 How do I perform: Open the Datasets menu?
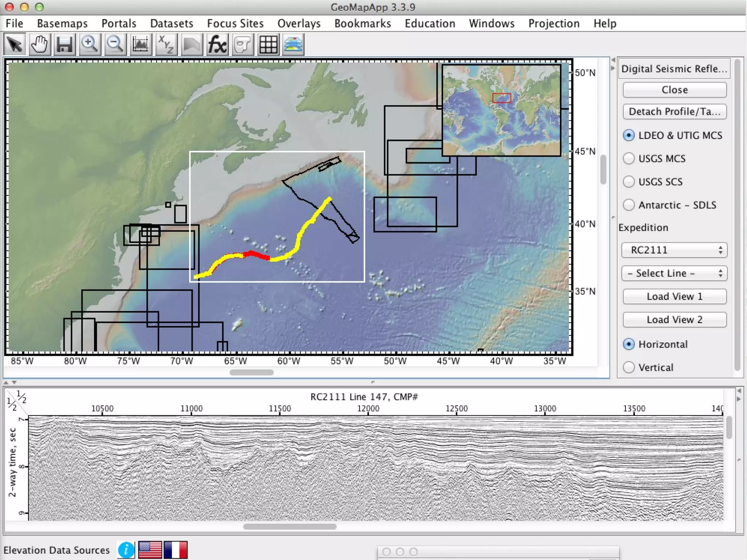pyautogui.click(x=171, y=24)
